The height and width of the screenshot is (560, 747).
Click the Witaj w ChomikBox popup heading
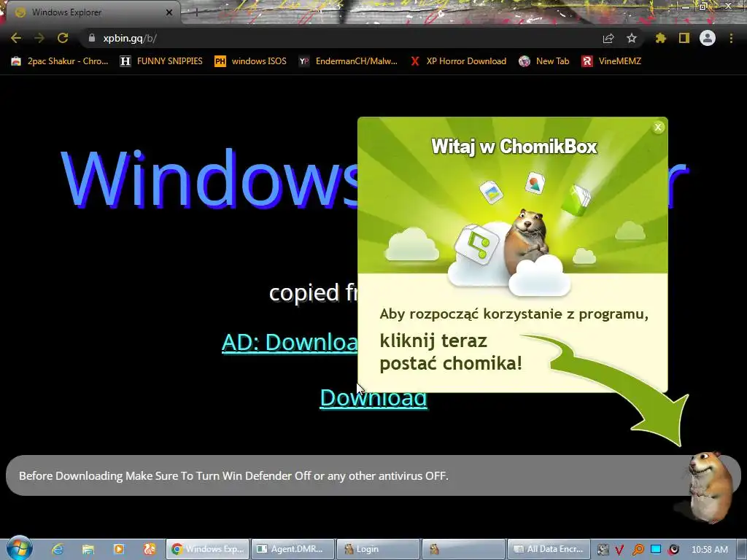click(514, 146)
